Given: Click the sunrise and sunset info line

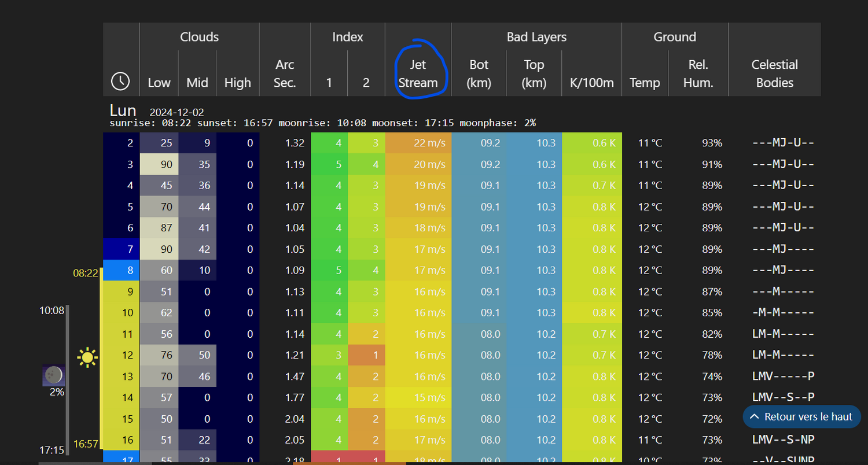Looking at the screenshot, I should coord(323,123).
